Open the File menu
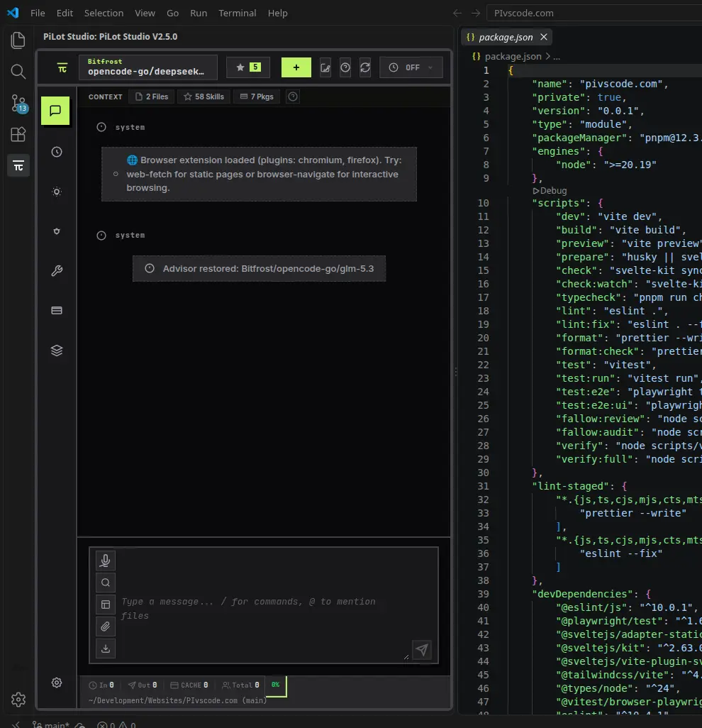The width and height of the screenshot is (702, 728). (38, 13)
